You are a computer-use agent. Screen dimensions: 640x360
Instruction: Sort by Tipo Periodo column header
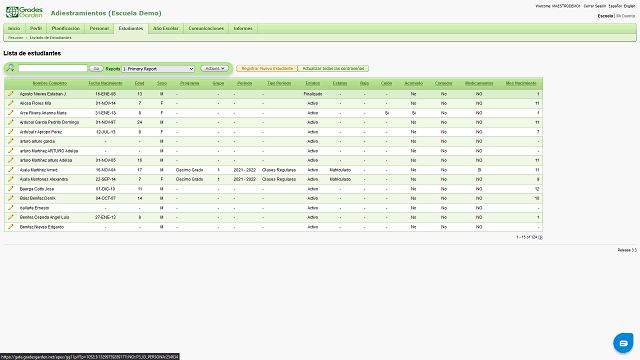point(279,83)
